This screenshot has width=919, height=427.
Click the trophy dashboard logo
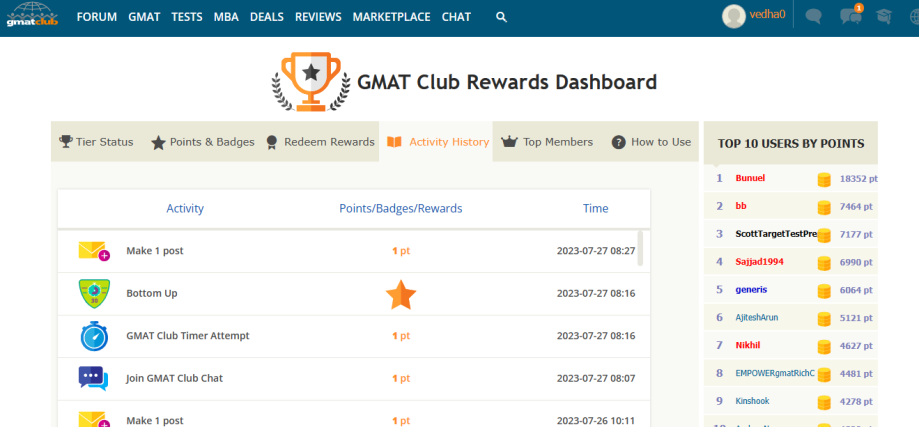coord(311,81)
